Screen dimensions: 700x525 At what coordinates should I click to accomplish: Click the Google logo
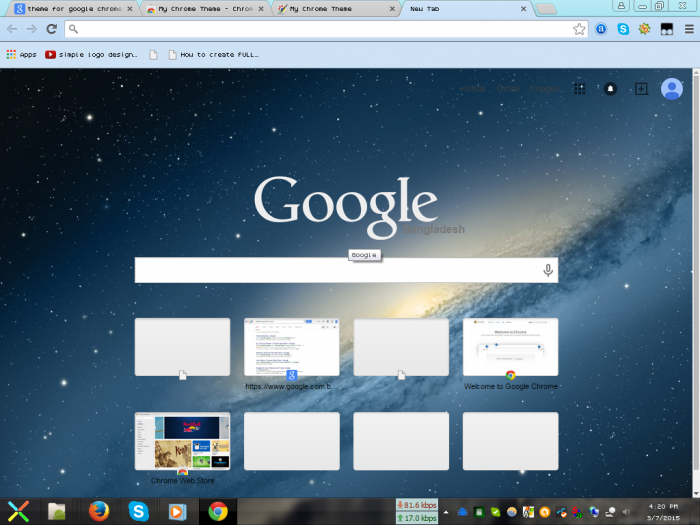pos(346,206)
